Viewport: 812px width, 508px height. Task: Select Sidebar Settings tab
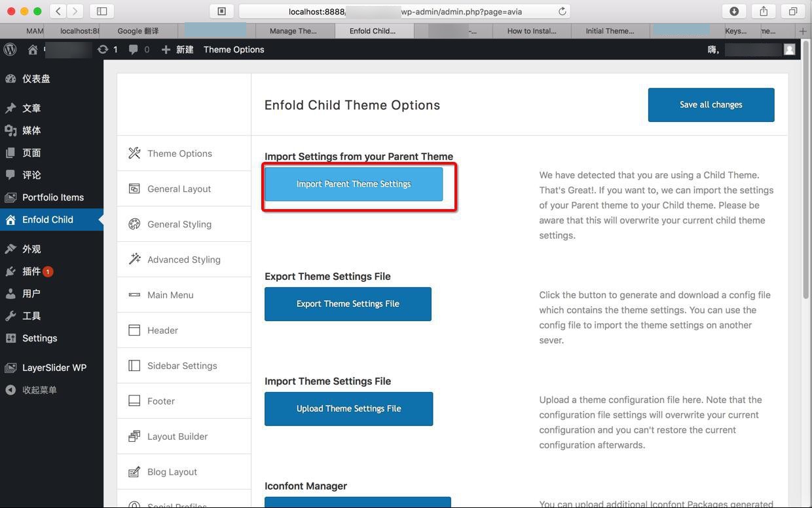[x=184, y=366]
